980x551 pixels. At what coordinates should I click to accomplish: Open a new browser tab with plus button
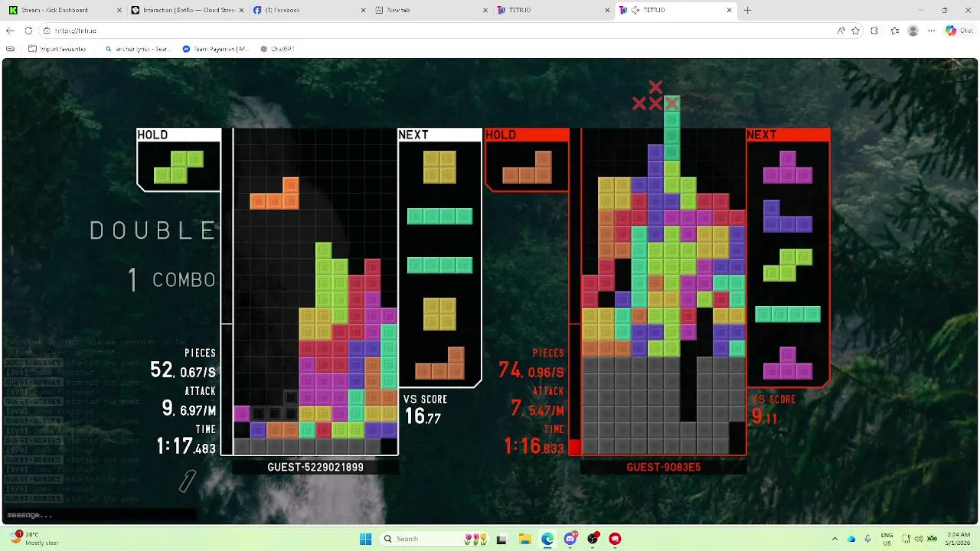747,10
